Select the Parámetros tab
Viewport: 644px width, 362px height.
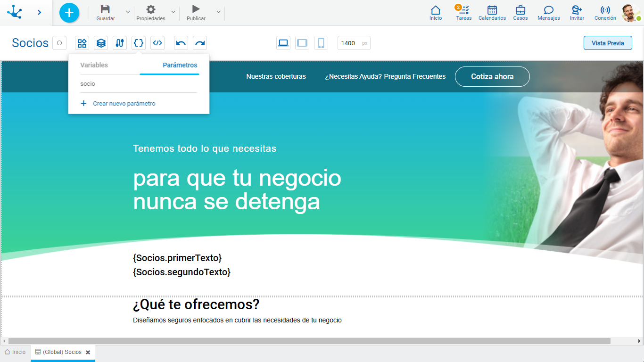[180, 65]
